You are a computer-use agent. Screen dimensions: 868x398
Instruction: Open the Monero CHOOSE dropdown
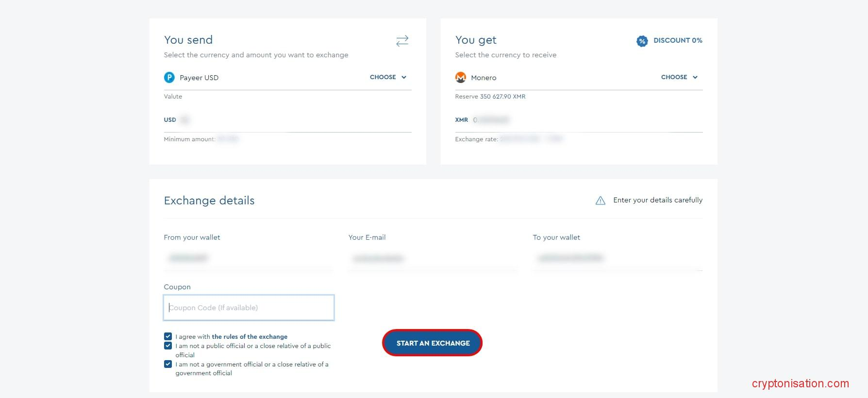679,77
